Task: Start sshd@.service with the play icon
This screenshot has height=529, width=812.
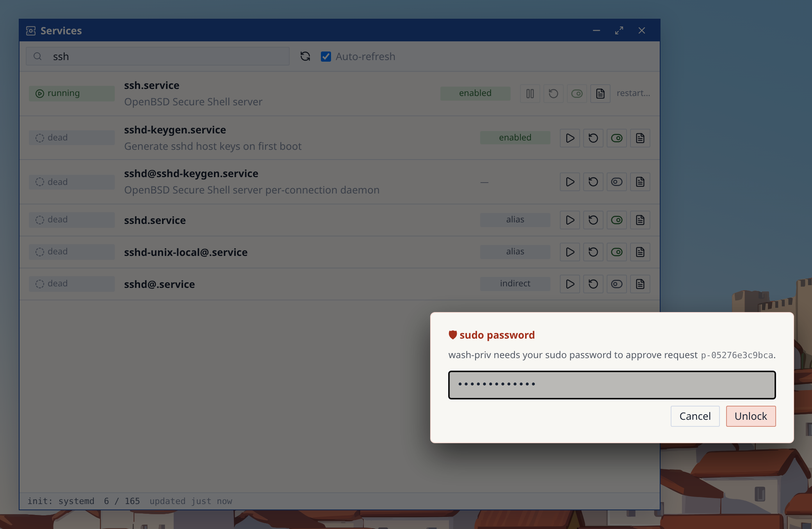Action: click(x=570, y=284)
